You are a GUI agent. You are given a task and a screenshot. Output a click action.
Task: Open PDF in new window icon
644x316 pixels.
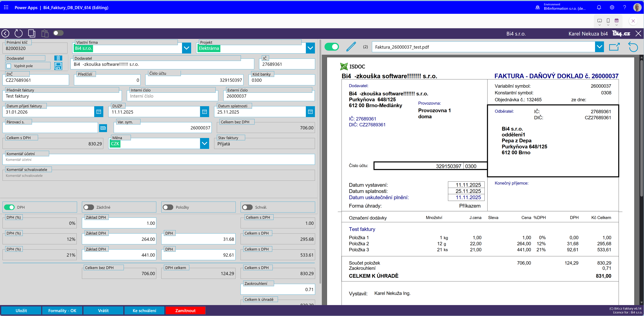[x=614, y=47]
